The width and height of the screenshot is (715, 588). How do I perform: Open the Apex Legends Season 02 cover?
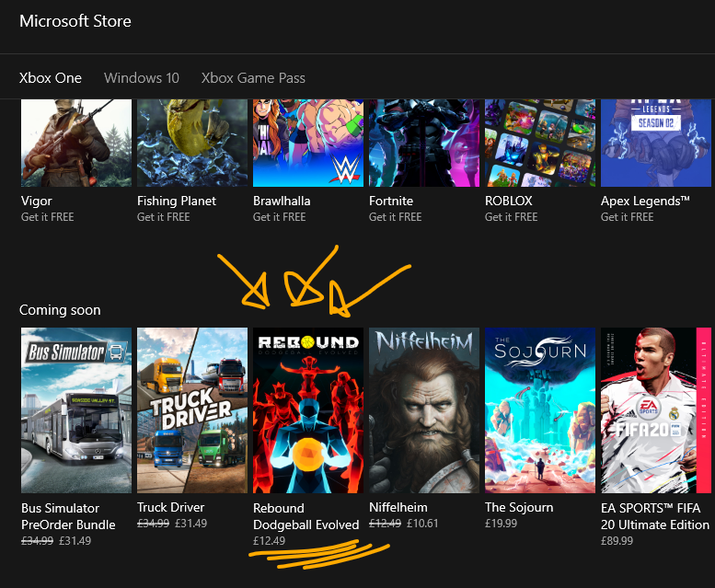[656, 144]
